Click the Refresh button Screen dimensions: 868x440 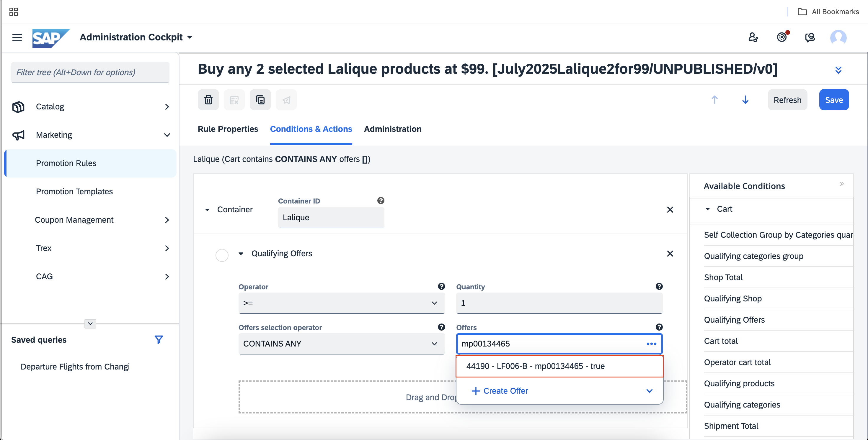point(787,100)
